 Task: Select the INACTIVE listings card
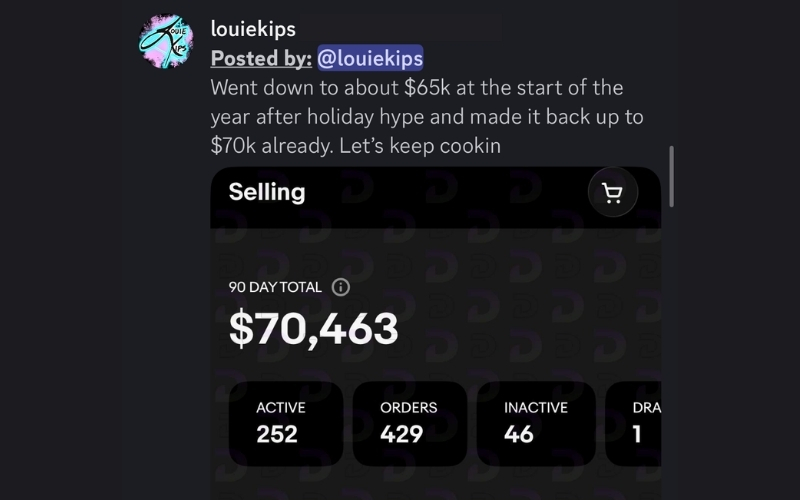[x=536, y=423]
